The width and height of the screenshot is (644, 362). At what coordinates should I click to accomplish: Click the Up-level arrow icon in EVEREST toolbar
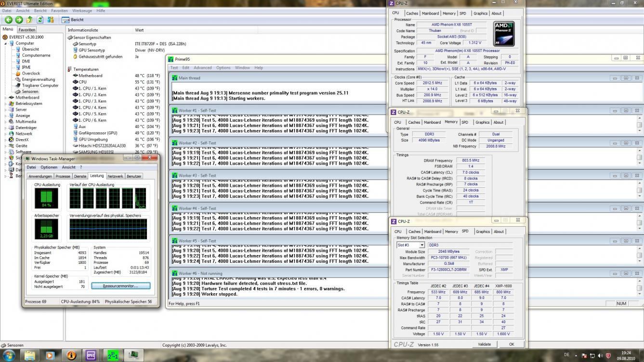point(29,20)
